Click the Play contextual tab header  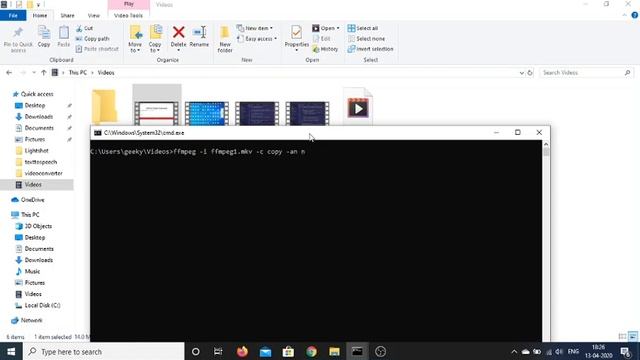pos(129,4)
